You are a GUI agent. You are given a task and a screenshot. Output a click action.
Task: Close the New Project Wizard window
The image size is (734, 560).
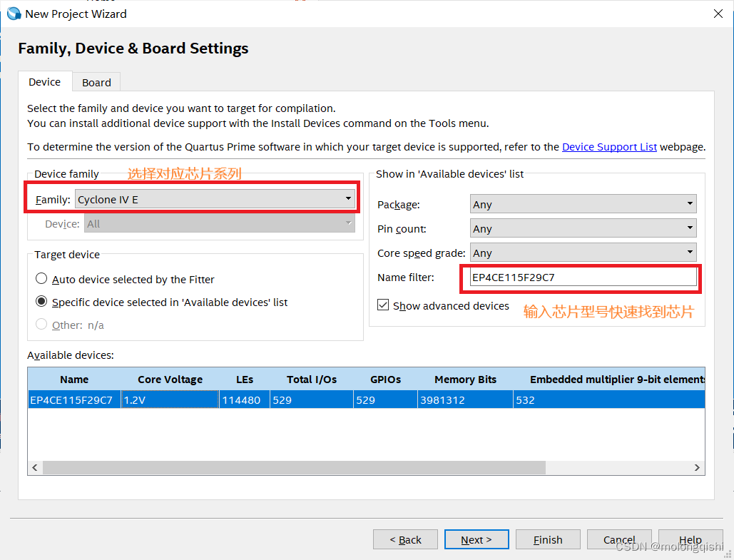click(x=718, y=14)
